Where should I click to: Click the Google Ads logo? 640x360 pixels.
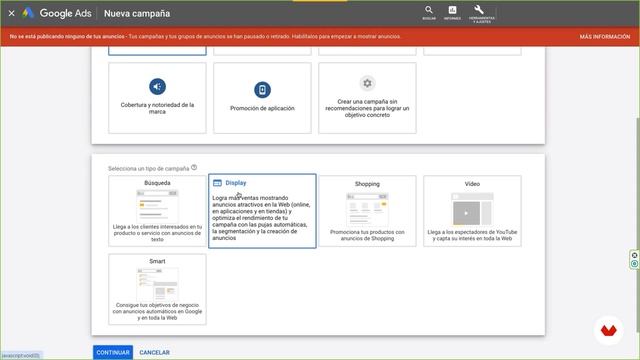[x=57, y=13]
